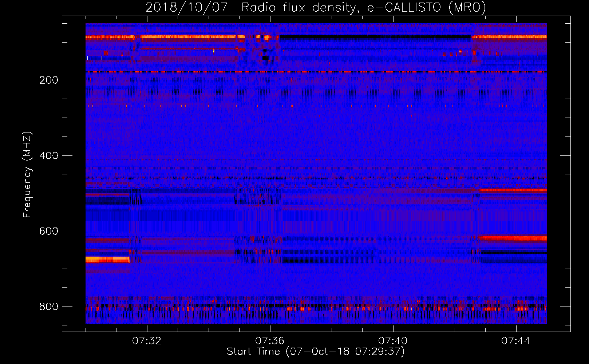Select the 400 frequency tick label
The height and width of the screenshot is (364, 589).
[x=49, y=156]
